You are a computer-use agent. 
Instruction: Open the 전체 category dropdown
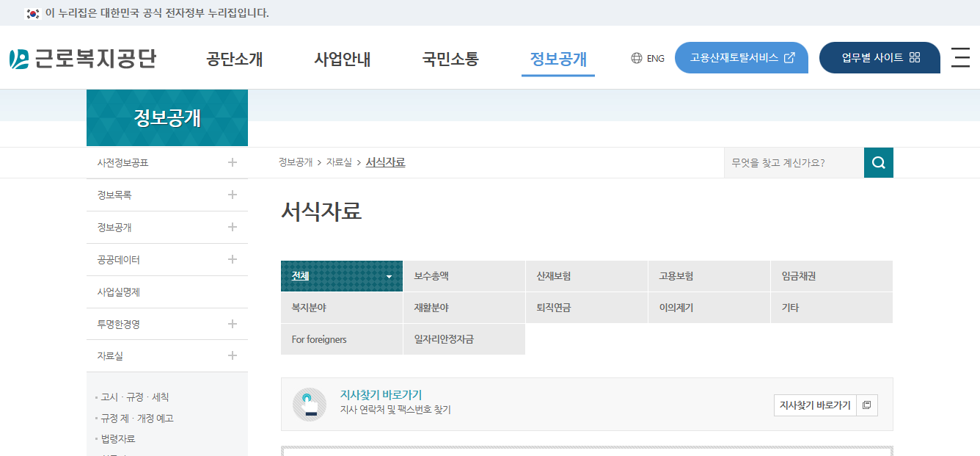389,276
